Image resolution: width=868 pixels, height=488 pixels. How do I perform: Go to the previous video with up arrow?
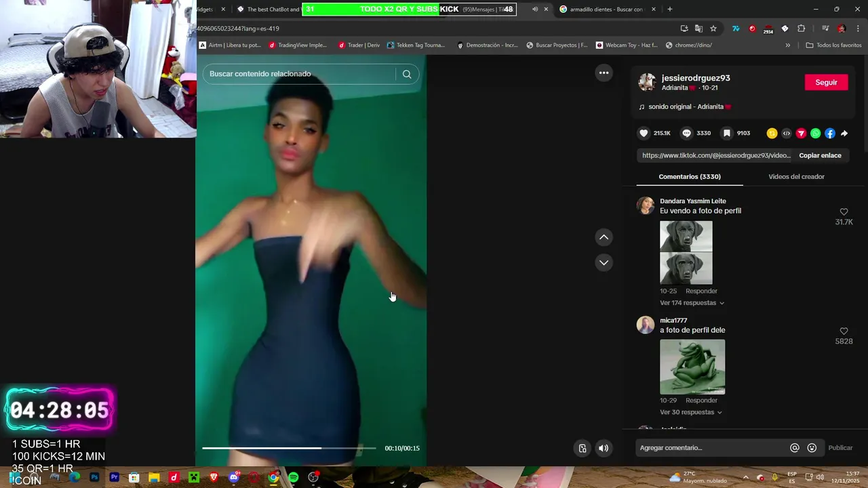(604, 237)
